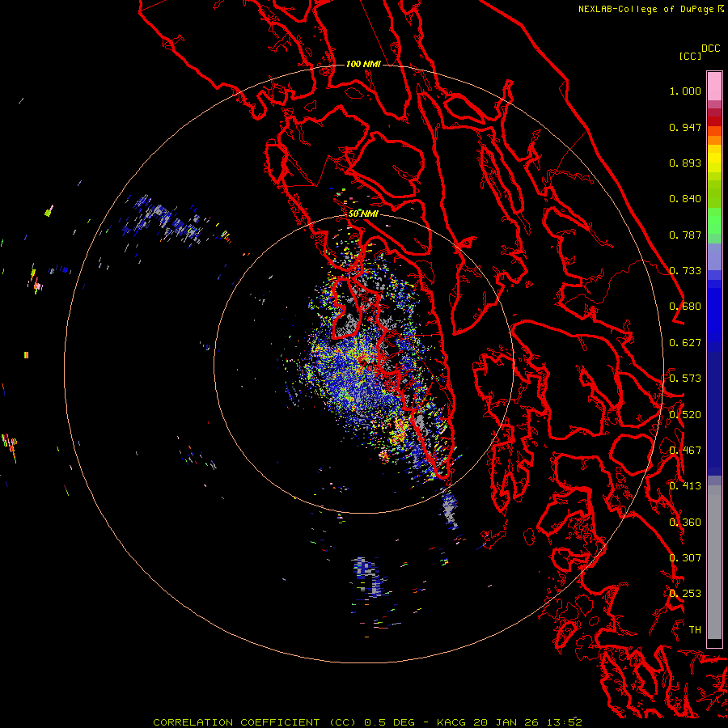Click the KACG station identifier
728x728 pixels.
(x=451, y=722)
